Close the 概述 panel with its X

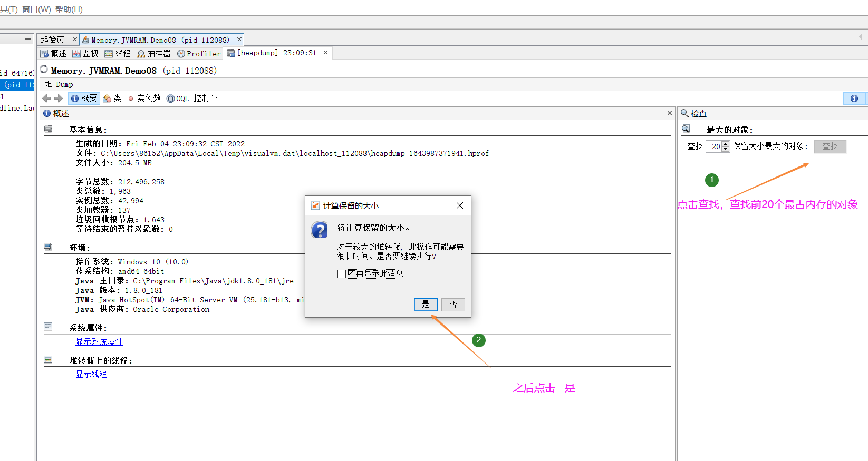[x=670, y=113]
